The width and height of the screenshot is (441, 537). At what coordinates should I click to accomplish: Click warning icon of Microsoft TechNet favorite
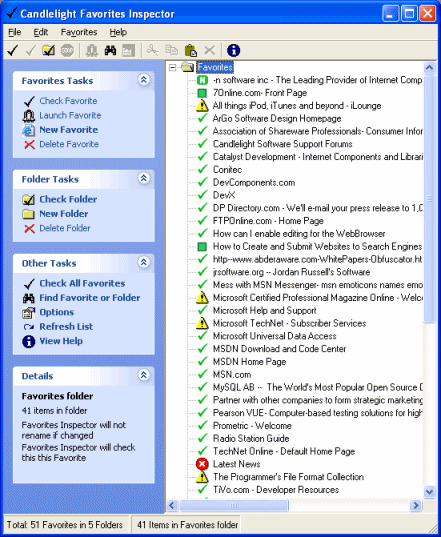tap(202, 323)
